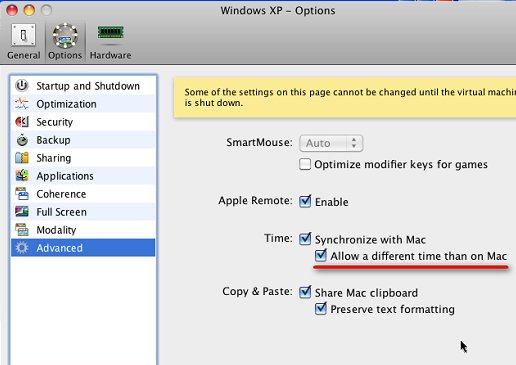
Task: Click the General tab label
Action: [24, 55]
